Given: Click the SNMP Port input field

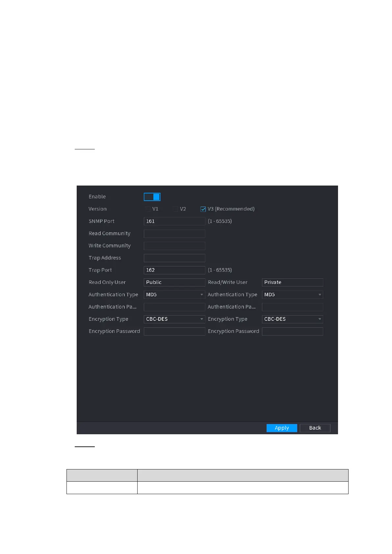Looking at the screenshot, I should click(174, 221).
